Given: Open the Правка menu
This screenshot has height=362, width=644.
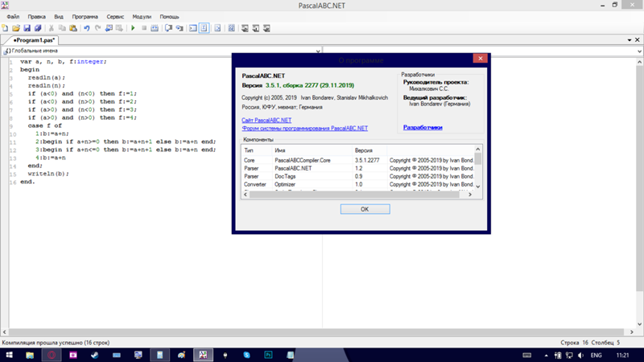Looking at the screenshot, I should 36,17.
